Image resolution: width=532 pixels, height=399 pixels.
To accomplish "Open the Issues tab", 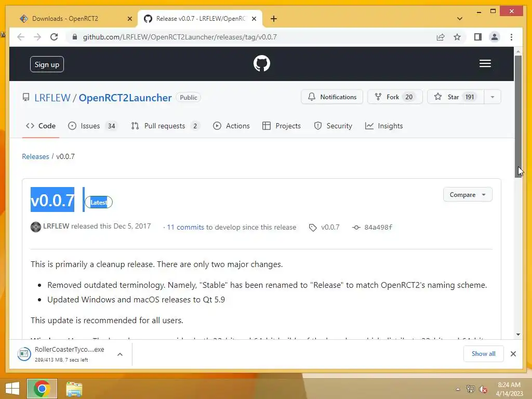I will [92, 126].
